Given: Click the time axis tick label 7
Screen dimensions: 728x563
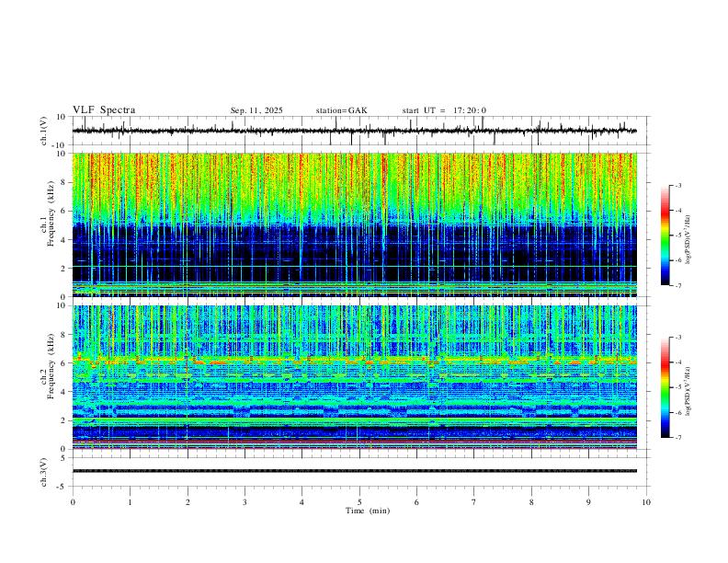Looking at the screenshot, I should [x=474, y=502].
